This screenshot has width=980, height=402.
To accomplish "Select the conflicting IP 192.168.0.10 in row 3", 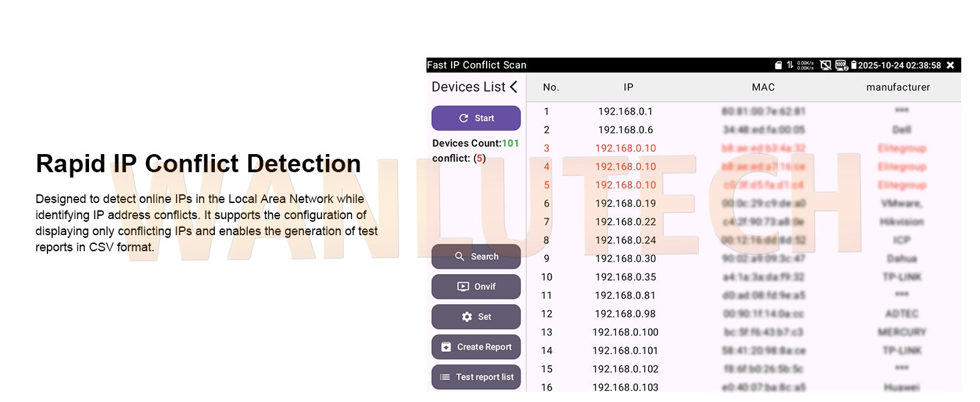I will [626, 148].
